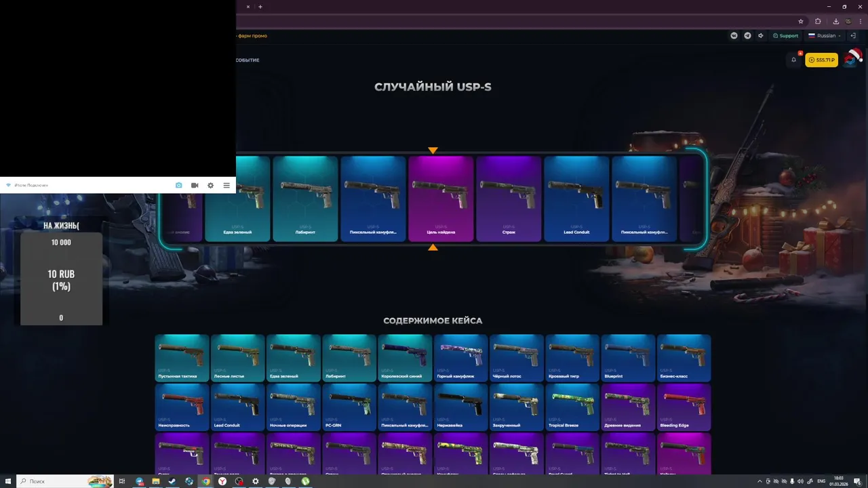Open the browser three-dot menu
This screenshot has width=868, height=488.
pos(861,21)
